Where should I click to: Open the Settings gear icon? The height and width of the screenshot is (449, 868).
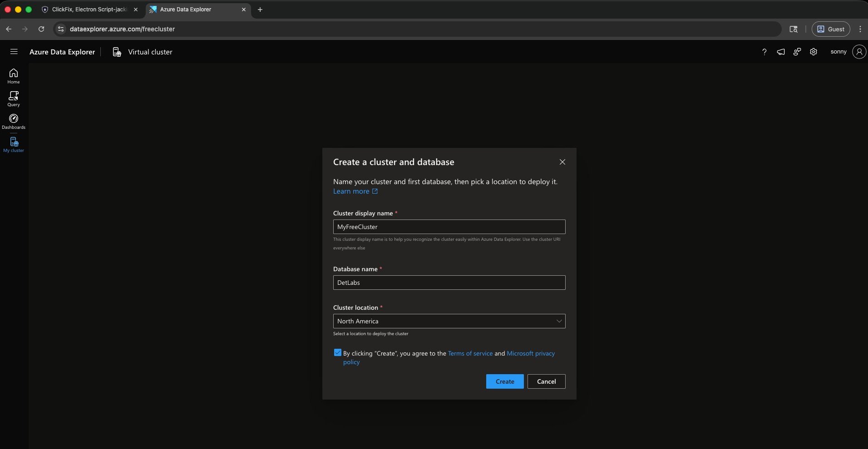(x=814, y=52)
